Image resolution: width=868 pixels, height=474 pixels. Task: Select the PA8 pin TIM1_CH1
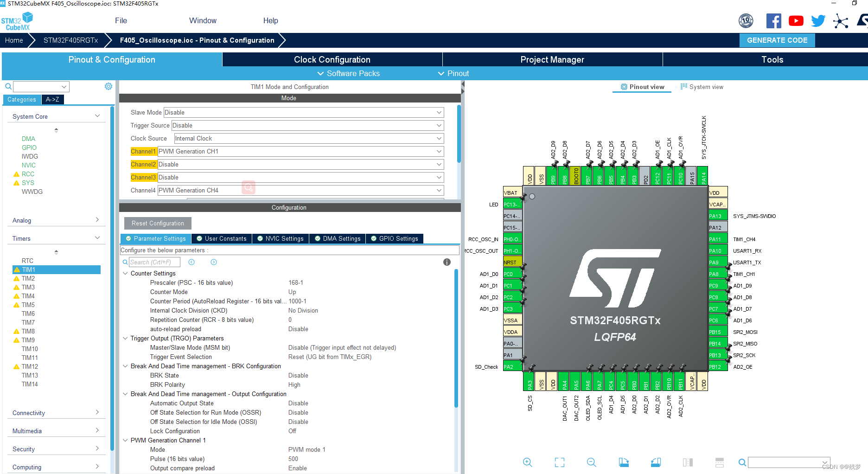718,274
